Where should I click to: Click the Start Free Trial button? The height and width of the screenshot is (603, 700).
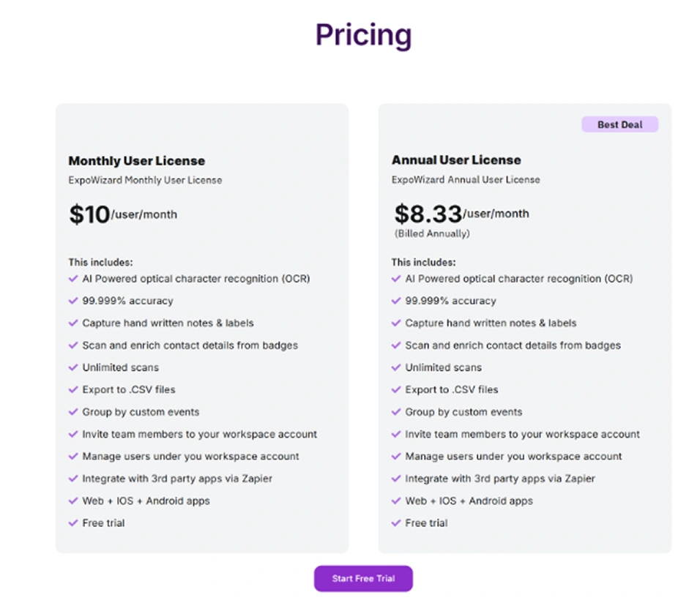[363, 578]
